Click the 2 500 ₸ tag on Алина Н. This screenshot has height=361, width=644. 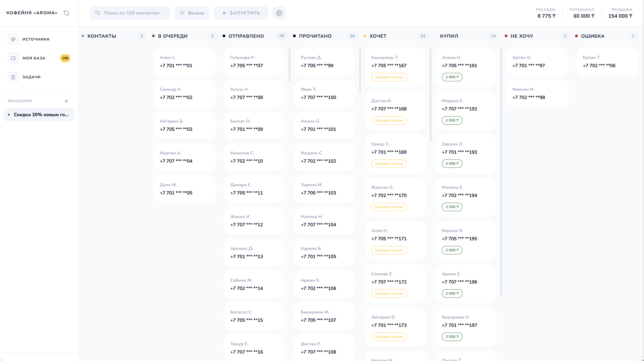click(452, 77)
